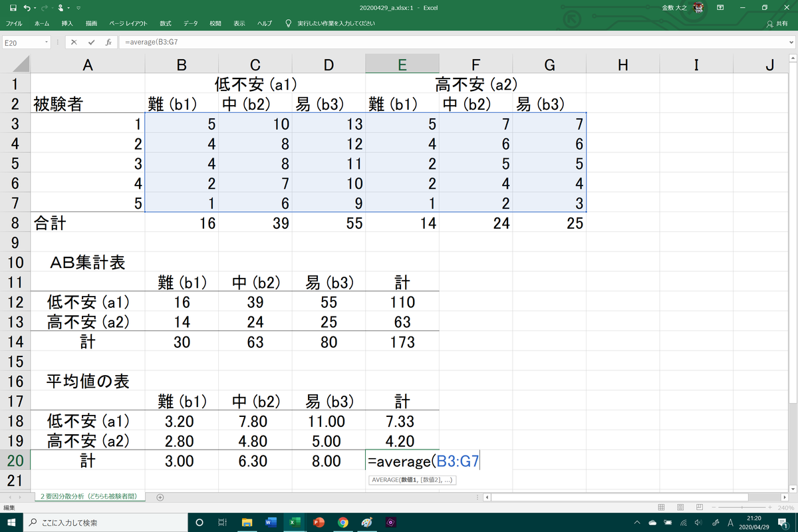Click the Undo icon
The width and height of the screenshot is (798, 532).
point(27,8)
